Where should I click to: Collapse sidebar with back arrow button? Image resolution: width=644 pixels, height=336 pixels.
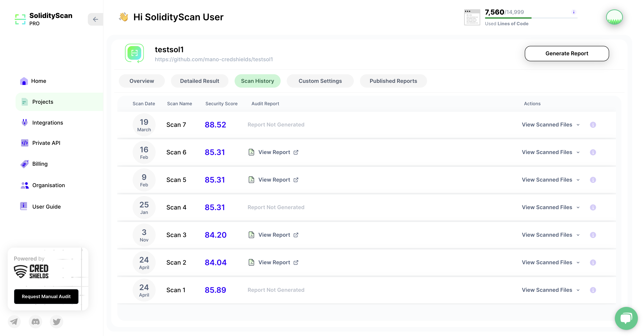pos(95,19)
